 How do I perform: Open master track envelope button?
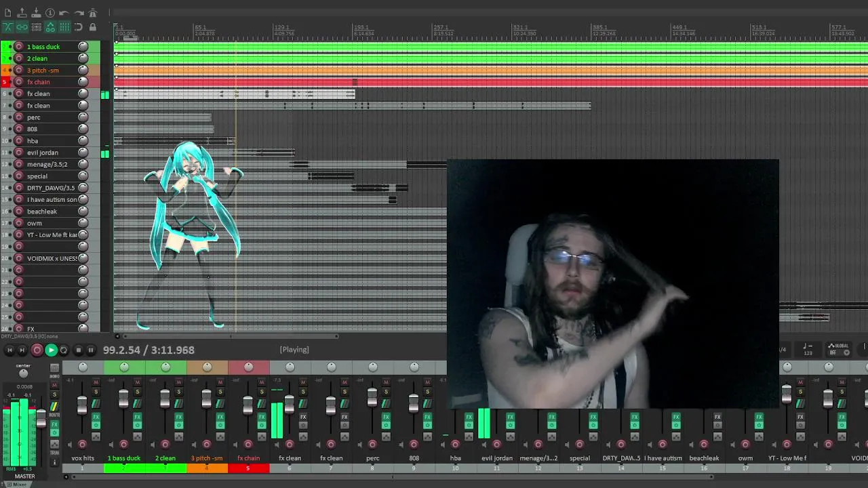[x=54, y=445]
